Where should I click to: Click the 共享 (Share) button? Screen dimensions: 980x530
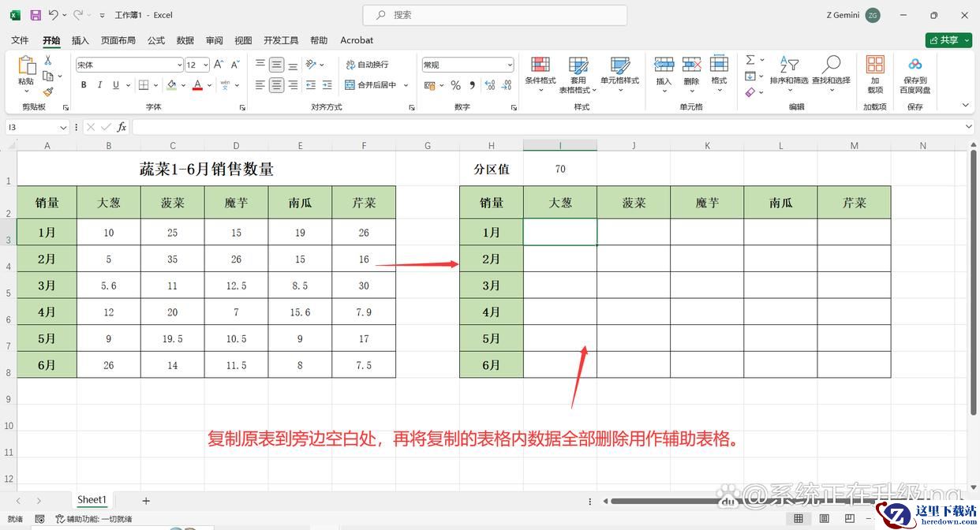coord(948,40)
